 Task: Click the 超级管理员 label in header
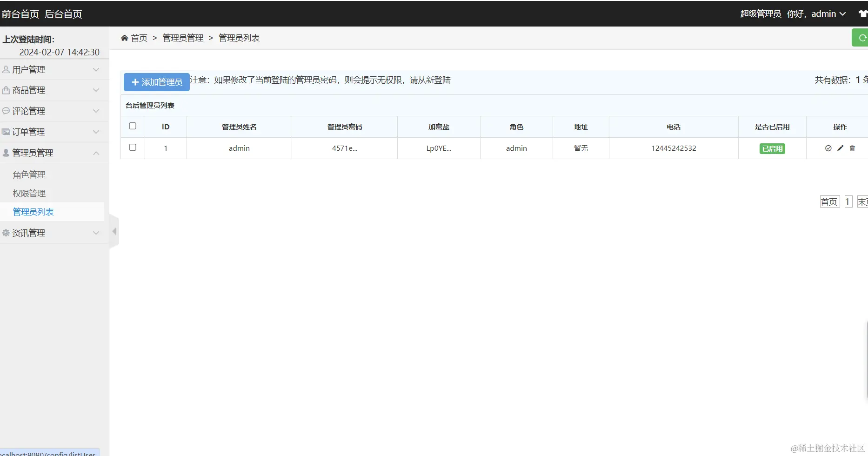761,14
